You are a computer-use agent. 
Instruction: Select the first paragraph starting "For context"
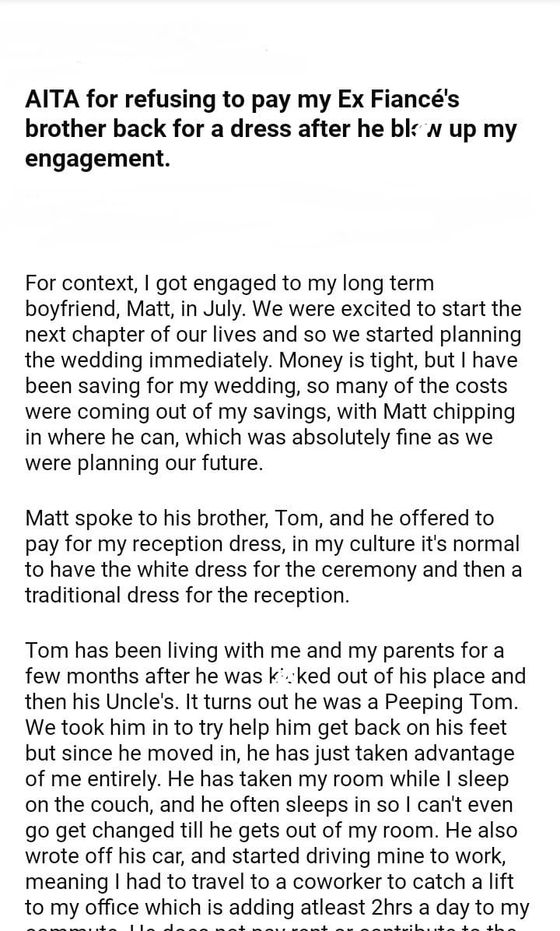point(273,373)
